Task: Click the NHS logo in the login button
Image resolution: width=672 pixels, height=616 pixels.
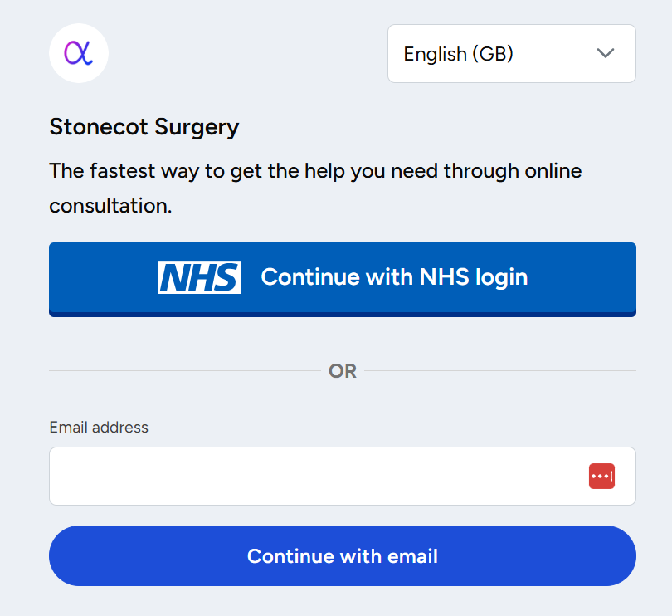Action: coord(199,277)
